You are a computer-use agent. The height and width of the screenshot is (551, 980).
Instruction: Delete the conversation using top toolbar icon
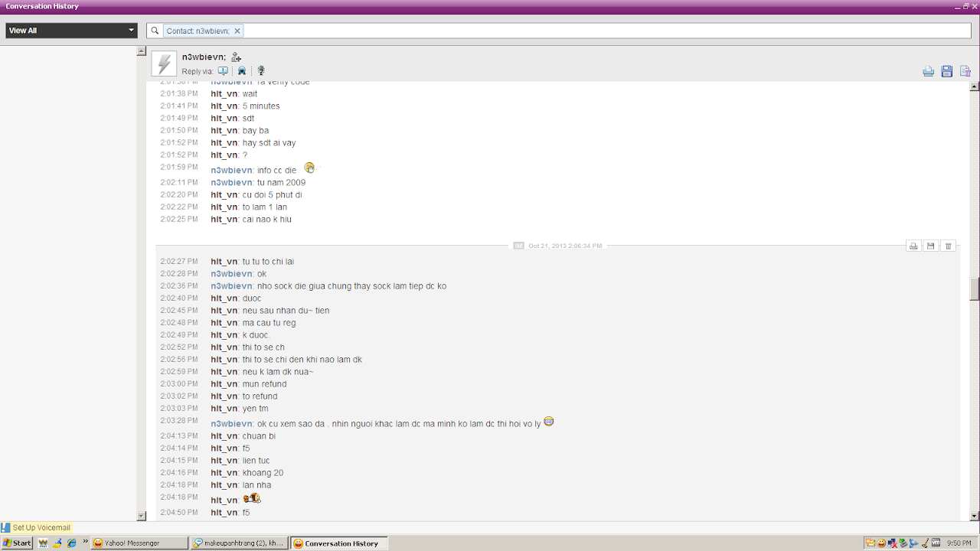[965, 71]
